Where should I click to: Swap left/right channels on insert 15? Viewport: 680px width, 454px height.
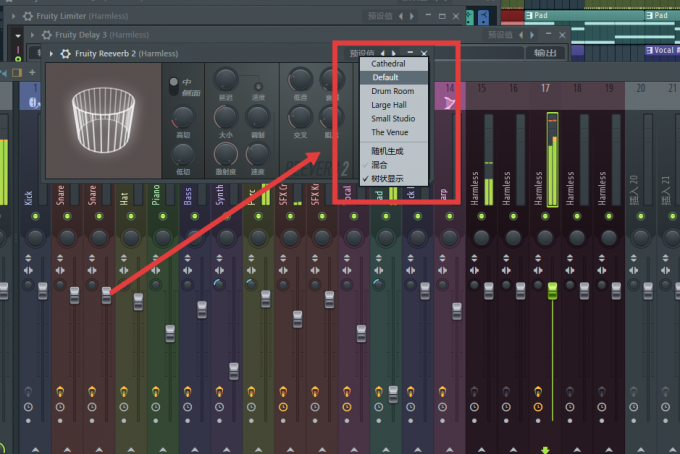(474, 271)
